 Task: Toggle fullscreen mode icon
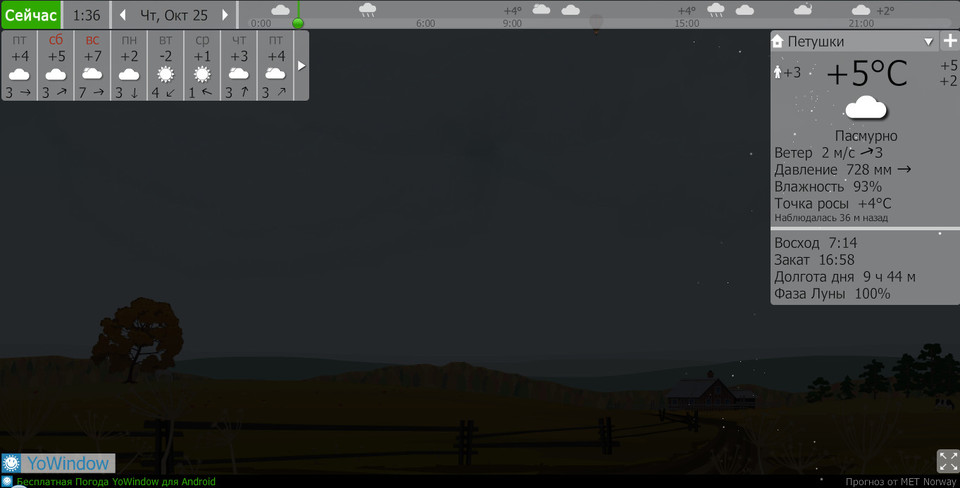[947, 461]
